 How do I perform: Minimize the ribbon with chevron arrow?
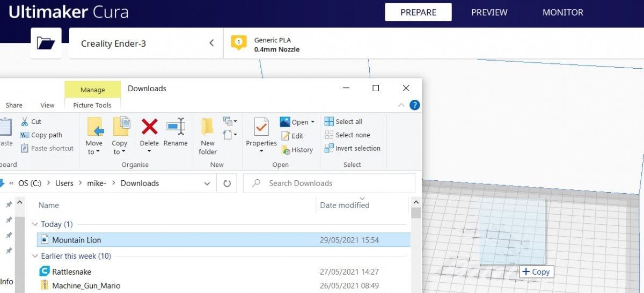pos(401,105)
